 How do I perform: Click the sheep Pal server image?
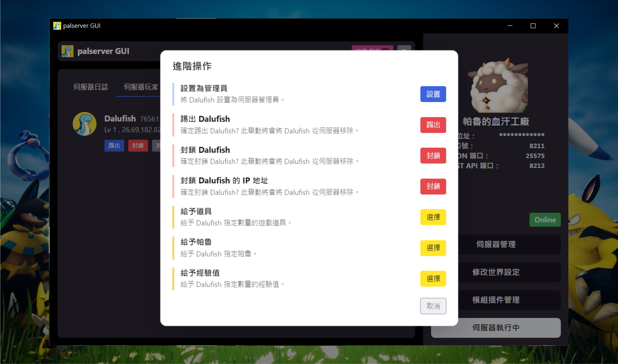click(x=498, y=85)
